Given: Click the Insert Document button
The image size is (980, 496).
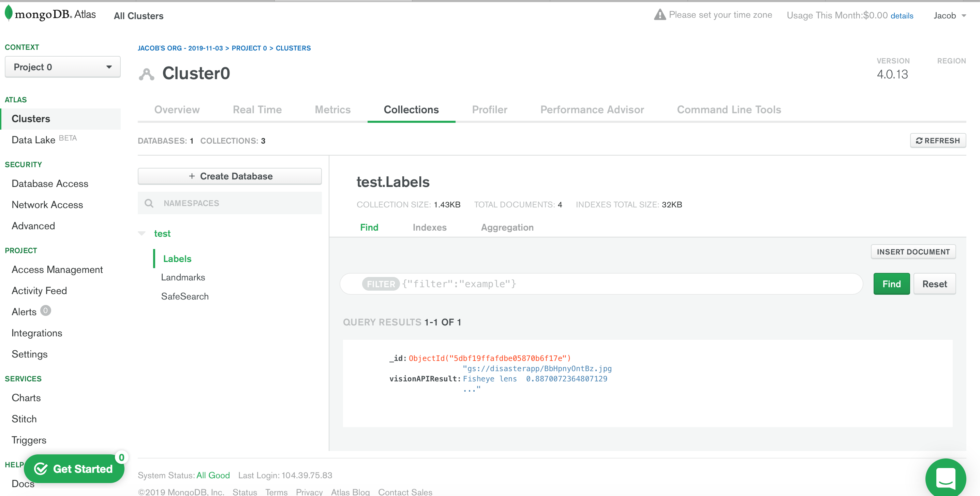Looking at the screenshot, I should [913, 252].
